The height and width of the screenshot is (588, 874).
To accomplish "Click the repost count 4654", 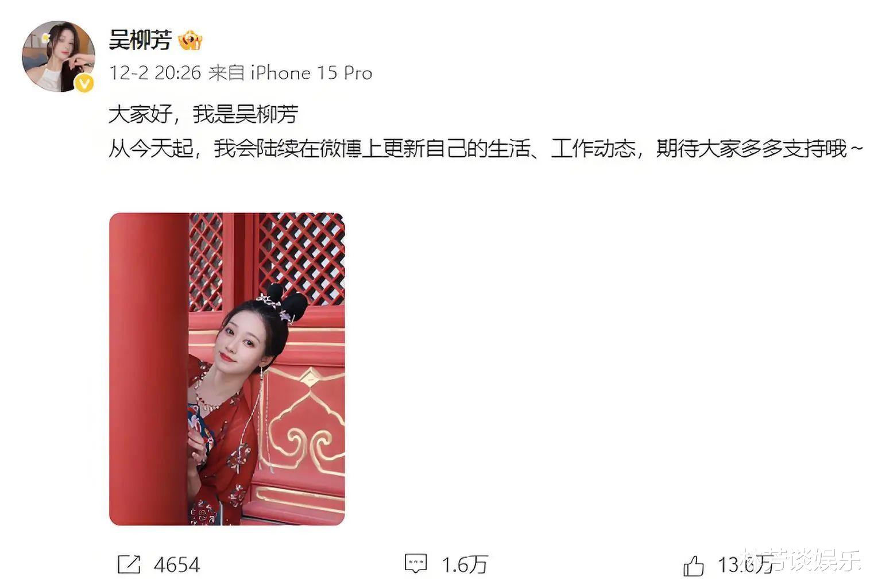I will point(177,565).
